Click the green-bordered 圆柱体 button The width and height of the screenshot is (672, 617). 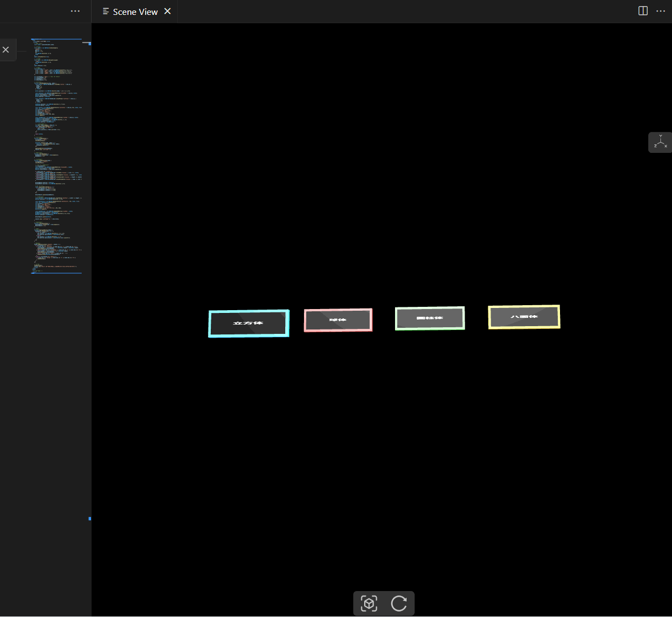[430, 318]
